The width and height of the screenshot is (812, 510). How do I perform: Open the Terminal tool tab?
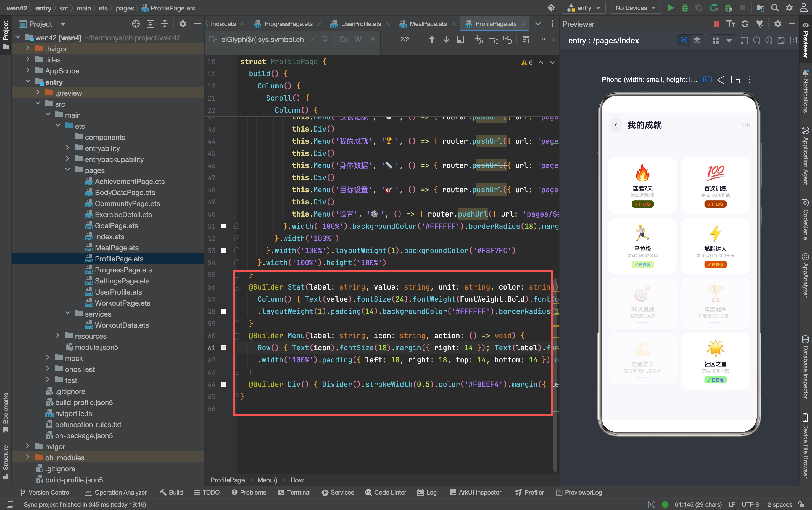pyautogui.click(x=294, y=492)
